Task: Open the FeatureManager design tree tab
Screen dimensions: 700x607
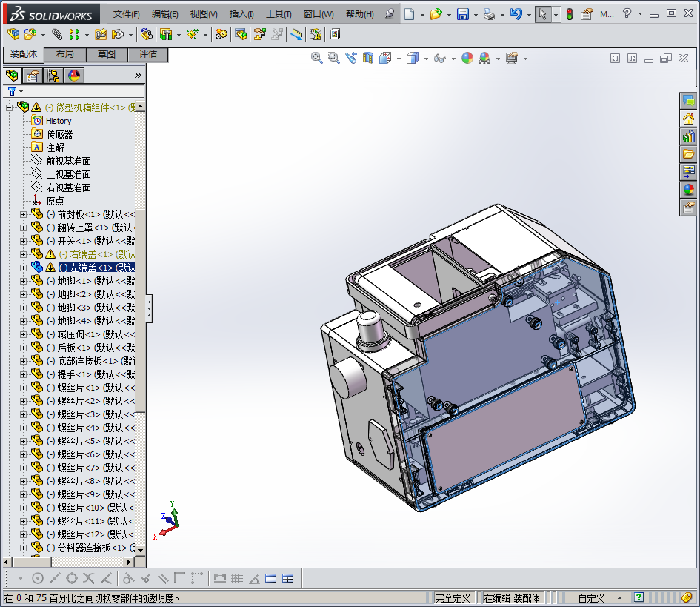Action: tap(13, 76)
